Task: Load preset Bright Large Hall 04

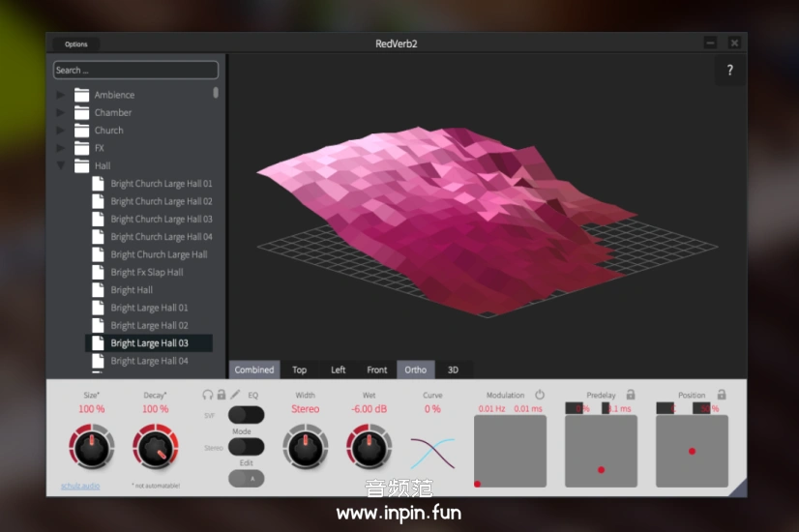Action: point(149,361)
